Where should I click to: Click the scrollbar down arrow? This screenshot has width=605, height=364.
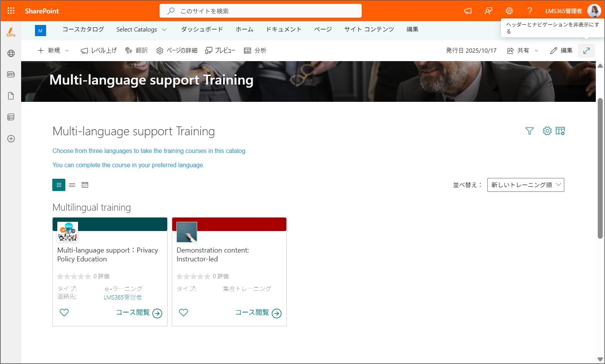(600, 359)
